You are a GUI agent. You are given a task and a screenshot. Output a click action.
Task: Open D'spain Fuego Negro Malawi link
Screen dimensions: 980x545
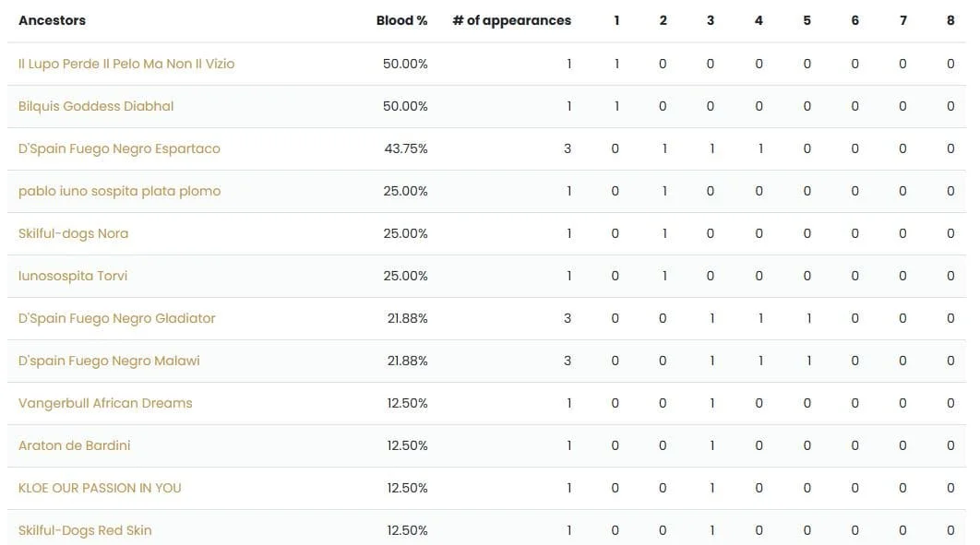point(109,361)
